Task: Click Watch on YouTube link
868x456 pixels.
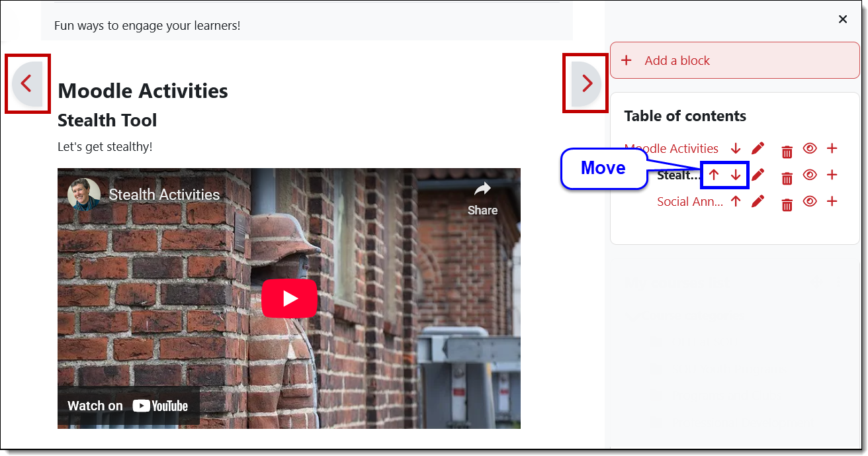Action: (128, 406)
